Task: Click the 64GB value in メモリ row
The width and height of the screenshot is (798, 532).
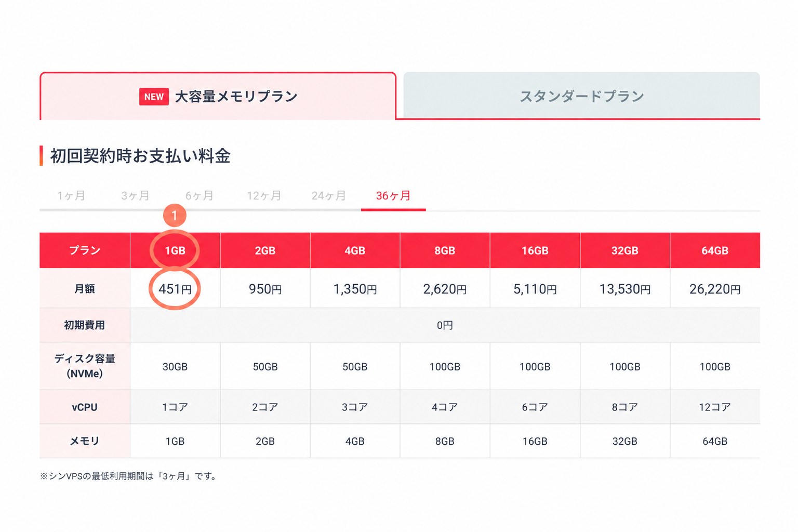Action: tap(715, 442)
